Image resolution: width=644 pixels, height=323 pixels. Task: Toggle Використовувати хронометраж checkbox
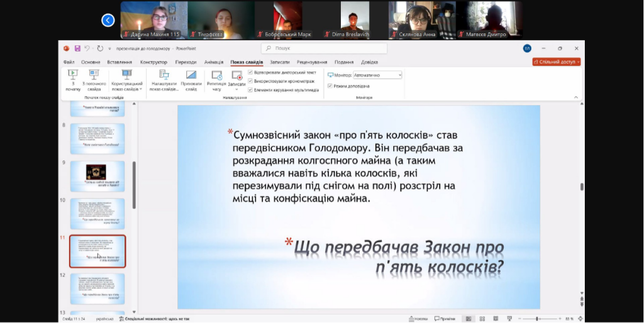point(250,81)
